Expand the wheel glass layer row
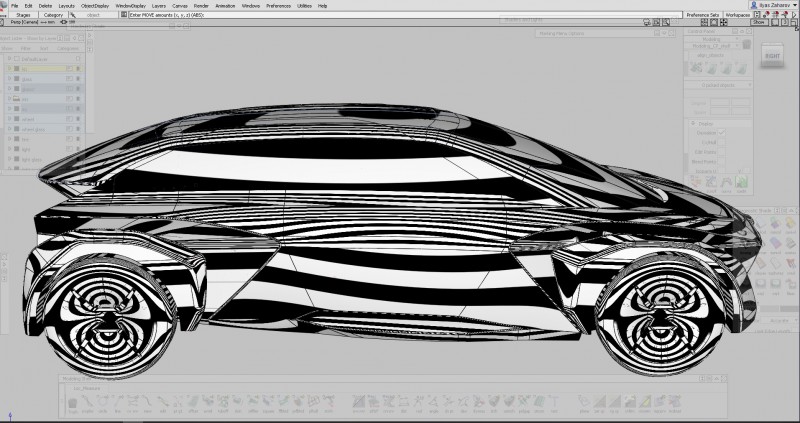 tap(9, 129)
